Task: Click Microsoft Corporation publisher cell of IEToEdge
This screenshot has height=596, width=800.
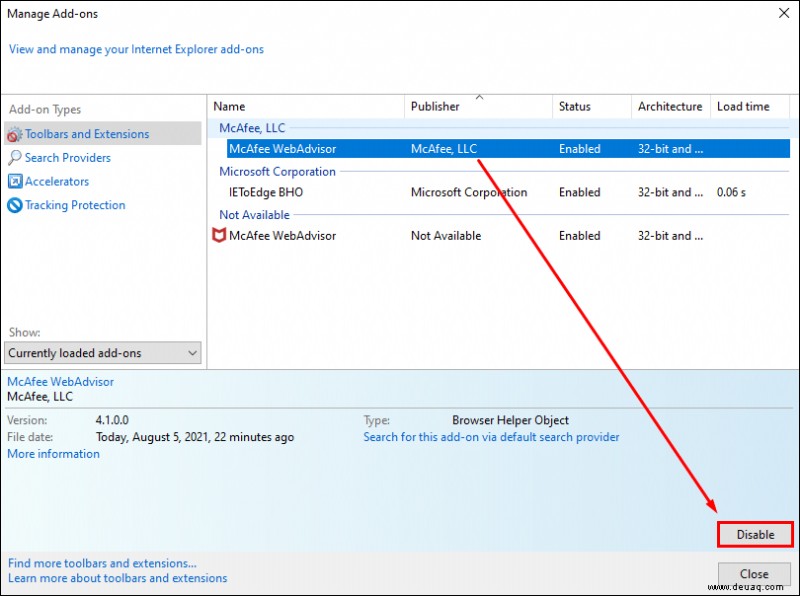Action: tap(469, 192)
